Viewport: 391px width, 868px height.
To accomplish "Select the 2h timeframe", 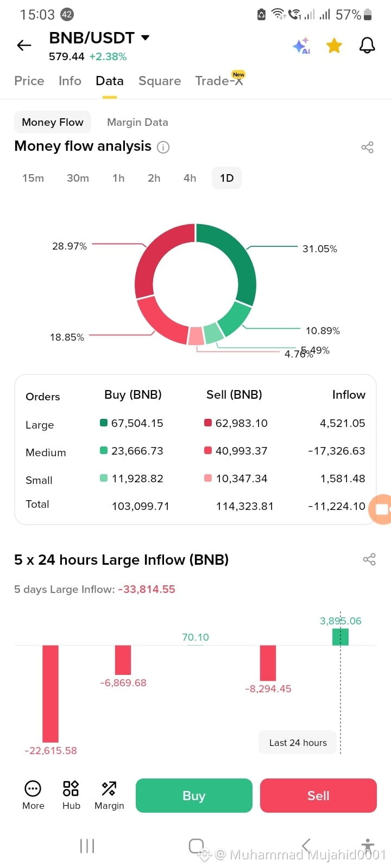I will [154, 178].
